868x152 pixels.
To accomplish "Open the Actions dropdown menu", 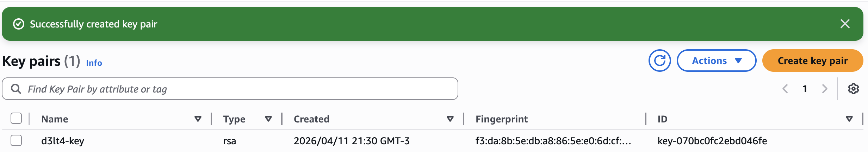I will point(716,61).
